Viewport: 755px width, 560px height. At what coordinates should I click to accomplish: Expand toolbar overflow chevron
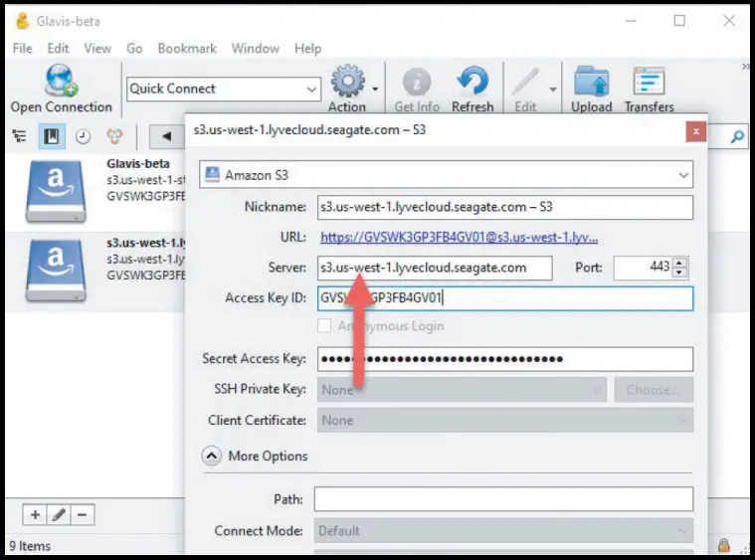pyautogui.click(x=746, y=67)
